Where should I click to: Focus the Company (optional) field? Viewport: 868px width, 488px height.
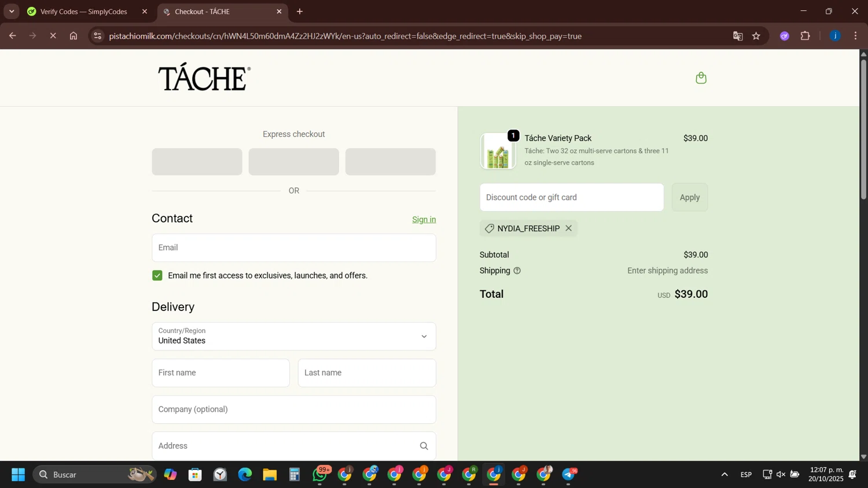point(294,409)
